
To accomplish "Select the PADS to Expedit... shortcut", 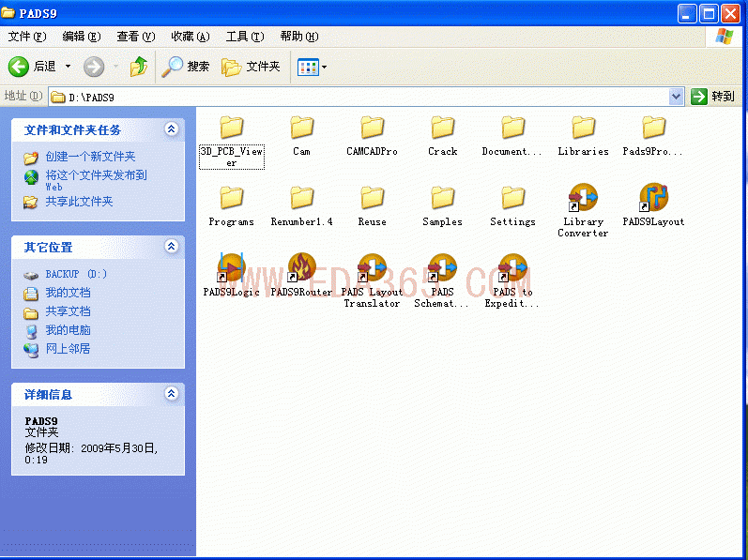I will pyautogui.click(x=512, y=280).
